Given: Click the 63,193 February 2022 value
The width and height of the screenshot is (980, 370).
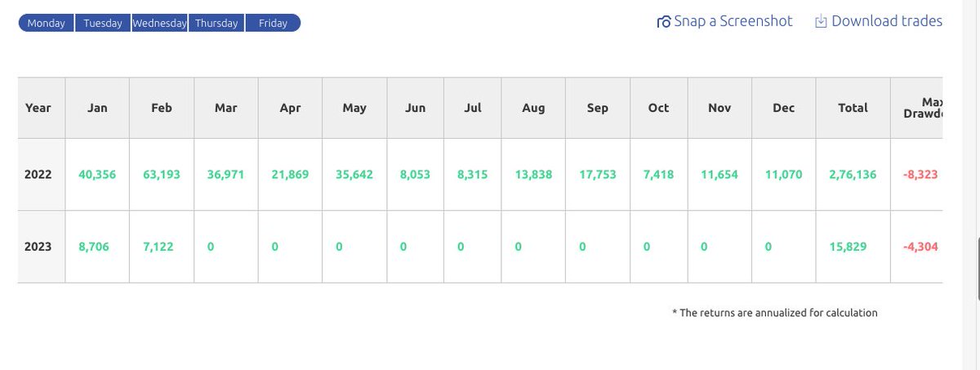Looking at the screenshot, I should [162, 175].
